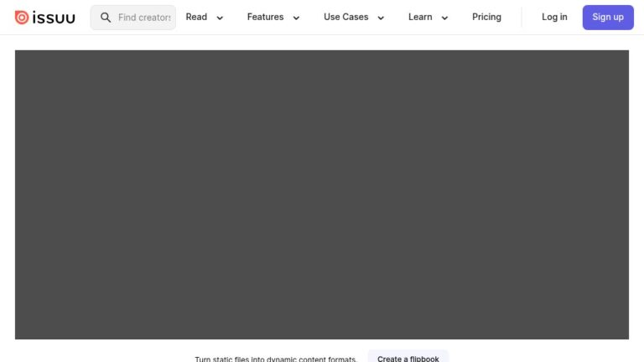
Task: Open the Learn menu label
Action: 420,17
